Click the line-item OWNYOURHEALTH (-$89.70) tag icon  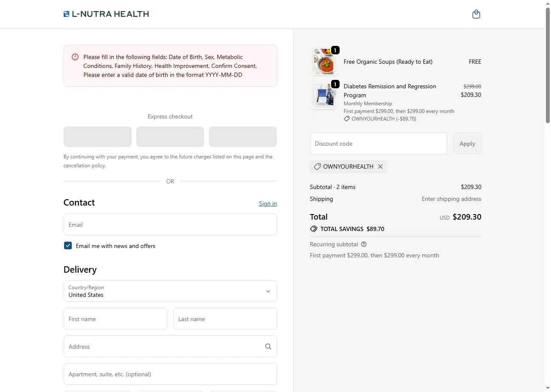pos(347,119)
